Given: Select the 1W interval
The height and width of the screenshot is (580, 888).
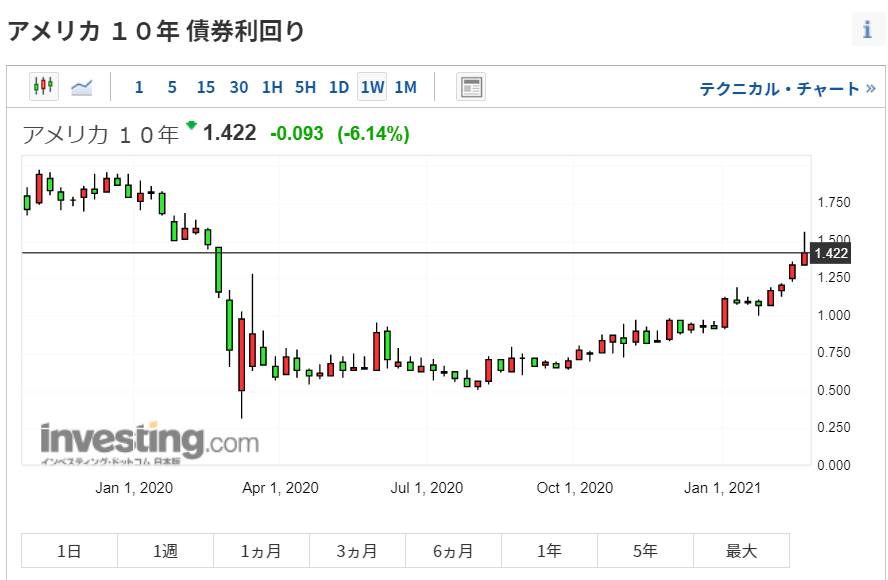Looking at the screenshot, I should tap(372, 87).
